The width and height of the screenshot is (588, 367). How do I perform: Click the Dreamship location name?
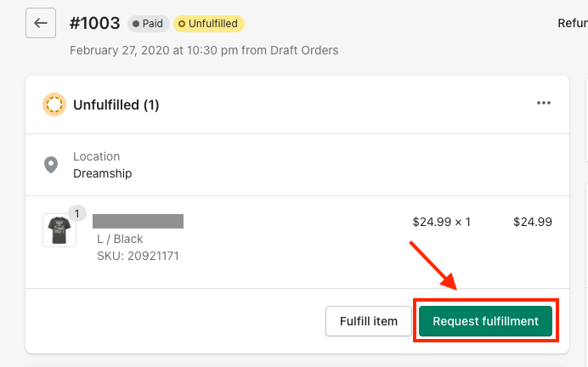(102, 173)
